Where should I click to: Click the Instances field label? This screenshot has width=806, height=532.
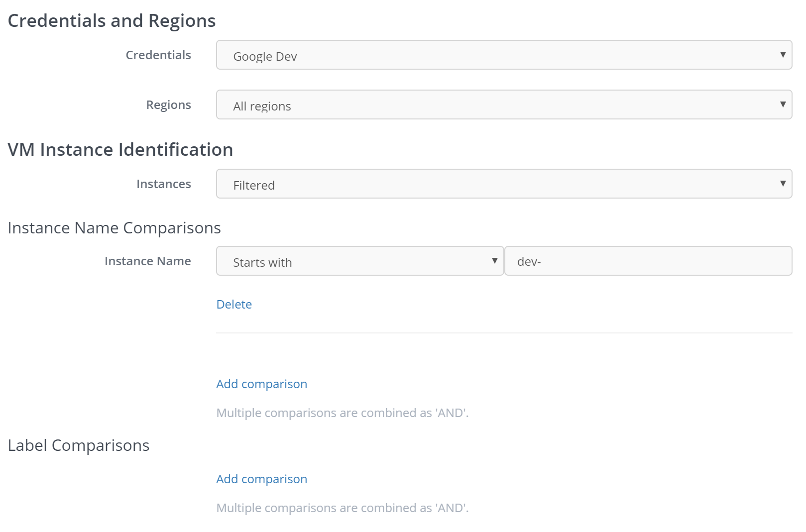tap(163, 184)
